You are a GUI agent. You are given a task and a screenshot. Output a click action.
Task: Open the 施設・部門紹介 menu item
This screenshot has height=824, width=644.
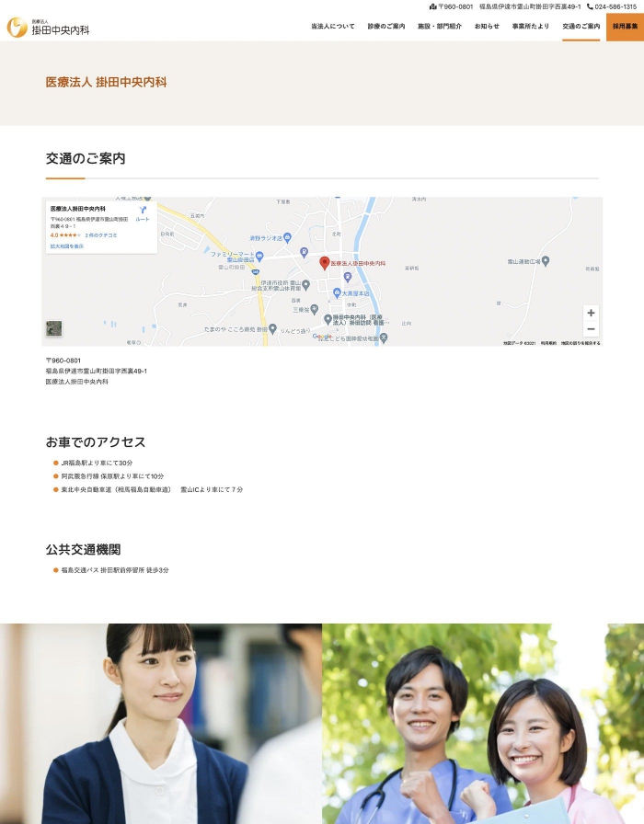[x=440, y=27]
